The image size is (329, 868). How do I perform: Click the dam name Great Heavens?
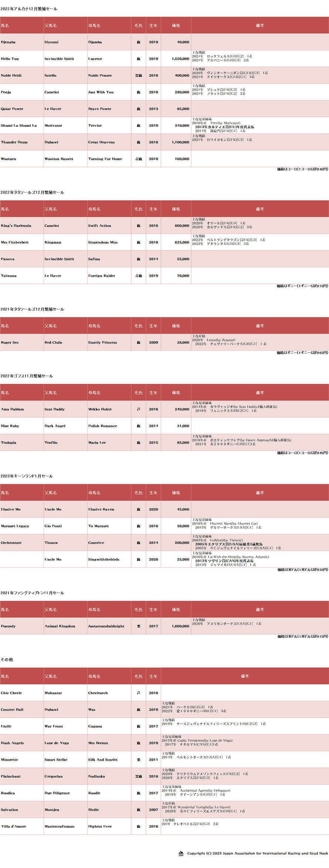click(x=101, y=142)
